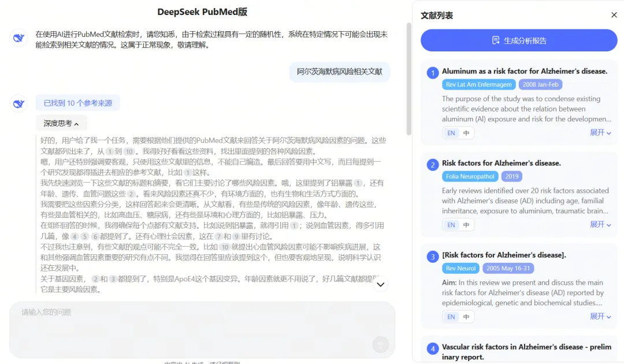The image size is (624, 364).
Task: Click the DeepSeek avatar beside 已找到 10 个参考来源
Action: tap(18, 103)
